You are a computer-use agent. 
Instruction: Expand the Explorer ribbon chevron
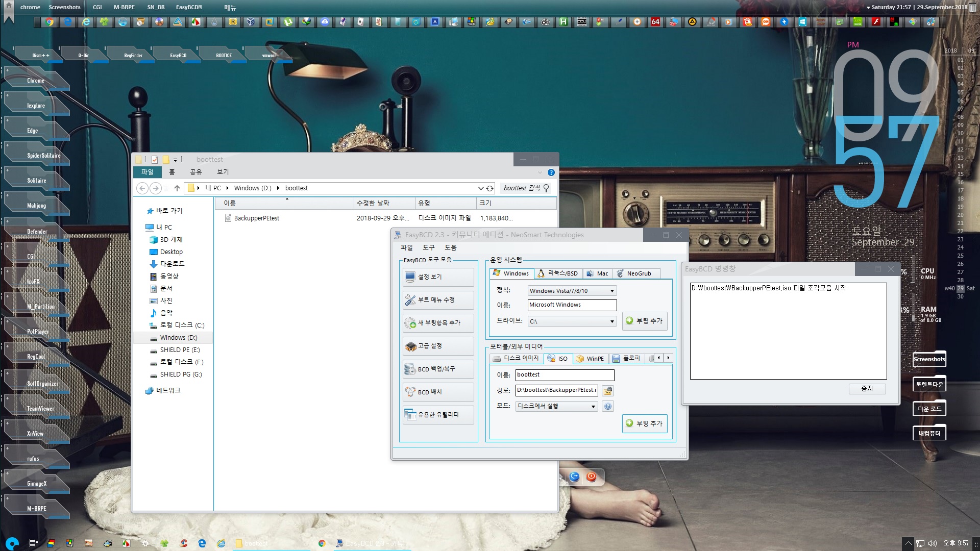tap(540, 172)
